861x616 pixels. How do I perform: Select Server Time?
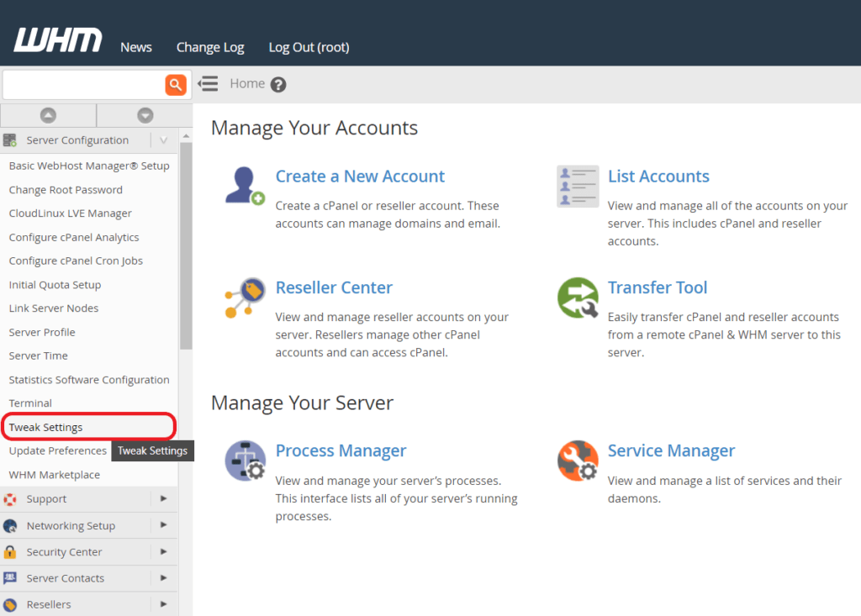38,355
